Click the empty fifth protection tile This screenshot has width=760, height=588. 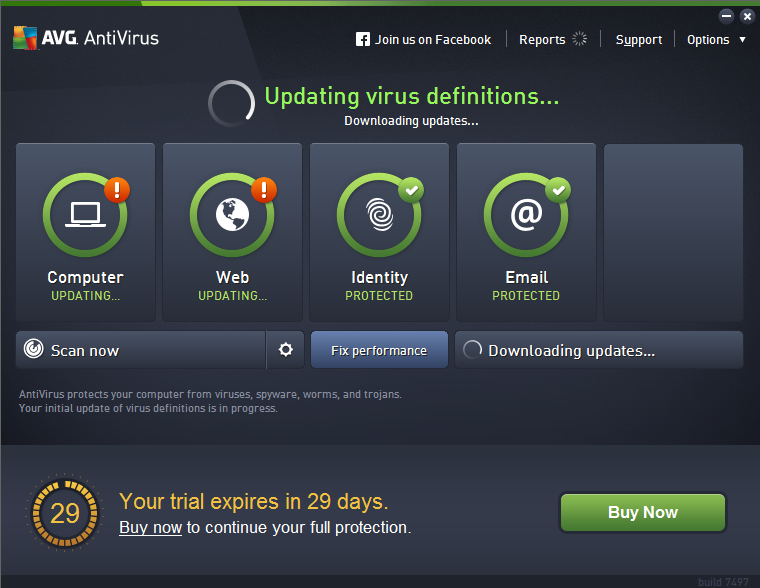673,232
